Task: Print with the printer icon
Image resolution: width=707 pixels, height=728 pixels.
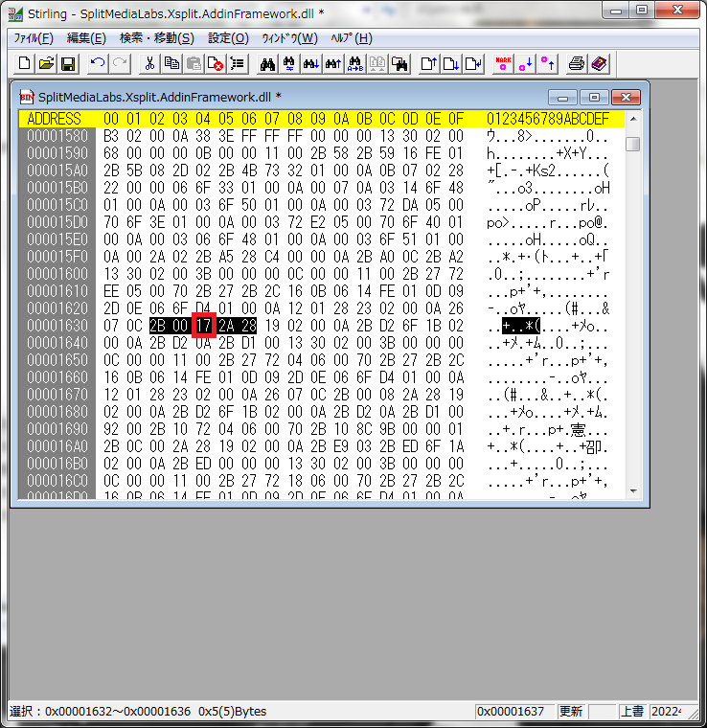Action: point(577,63)
